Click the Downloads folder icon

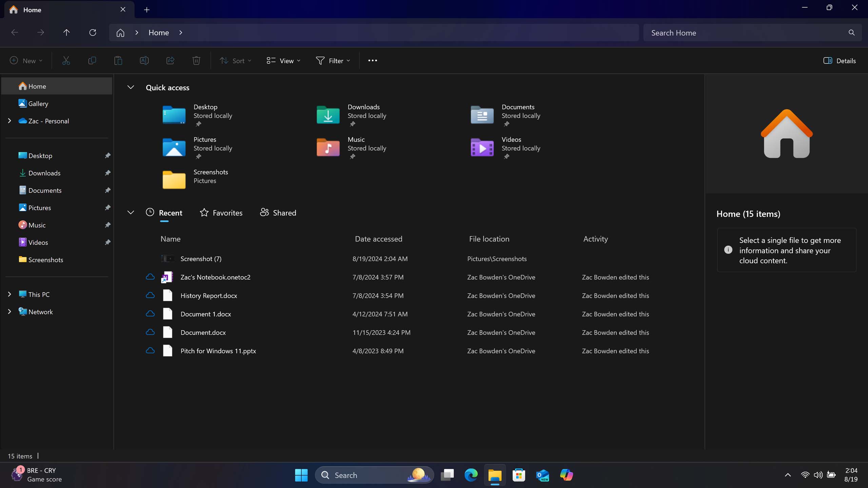[328, 115]
